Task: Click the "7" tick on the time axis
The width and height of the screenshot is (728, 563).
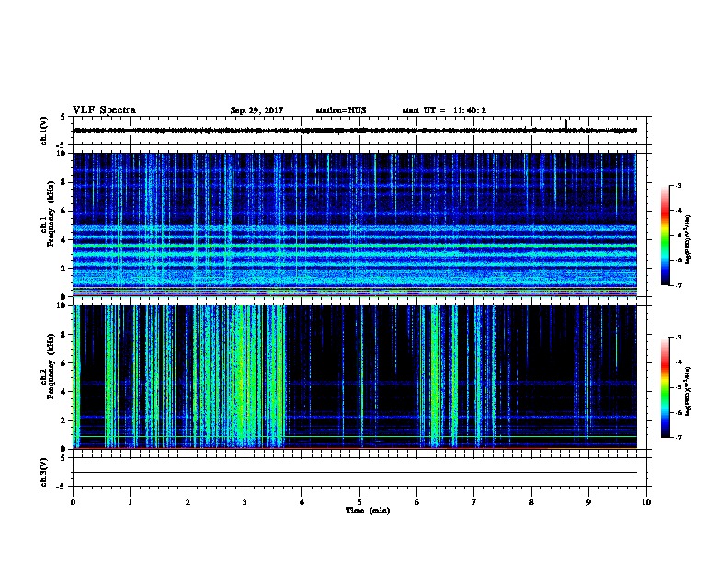Action: (474, 501)
